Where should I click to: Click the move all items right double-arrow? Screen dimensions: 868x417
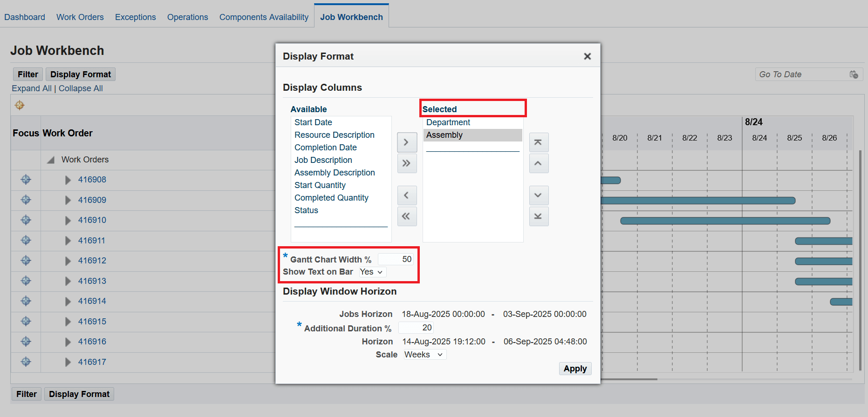406,163
